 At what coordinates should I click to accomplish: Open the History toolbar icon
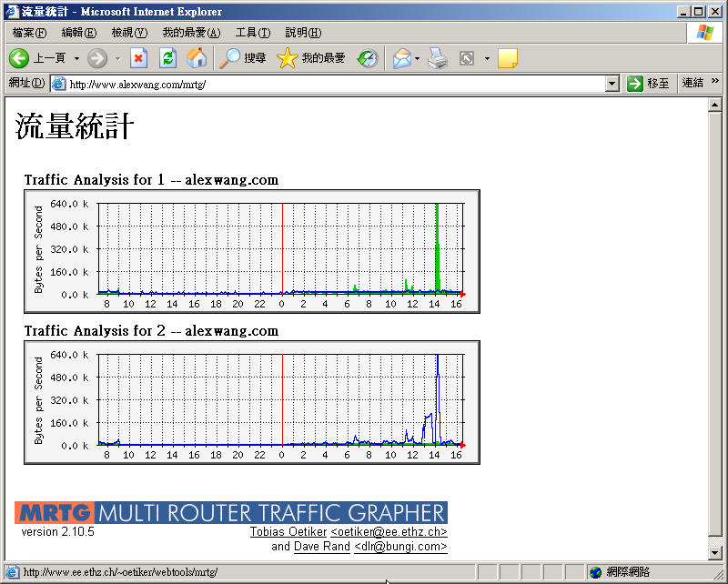click(x=368, y=58)
